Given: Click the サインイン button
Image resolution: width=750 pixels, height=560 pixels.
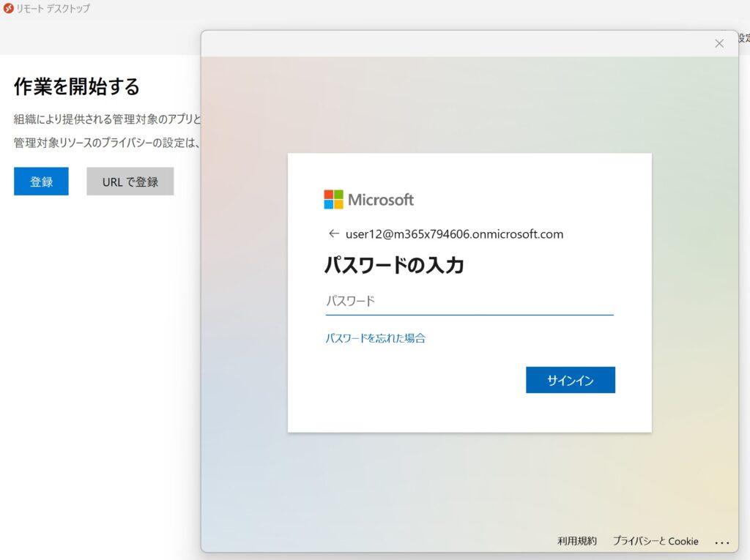Looking at the screenshot, I should 570,380.
